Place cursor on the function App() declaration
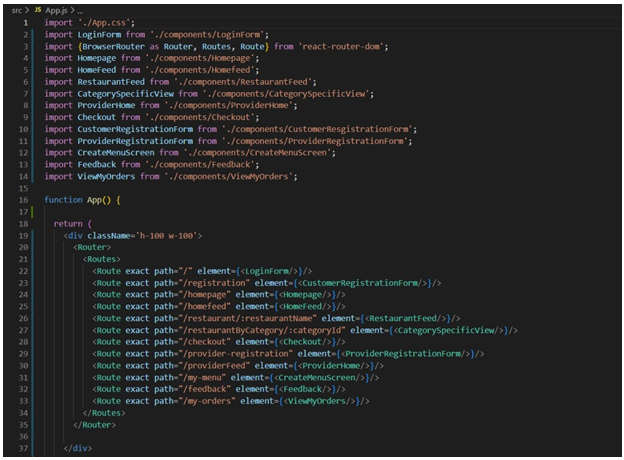Viewport: 624px width, 460px height. click(85, 200)
